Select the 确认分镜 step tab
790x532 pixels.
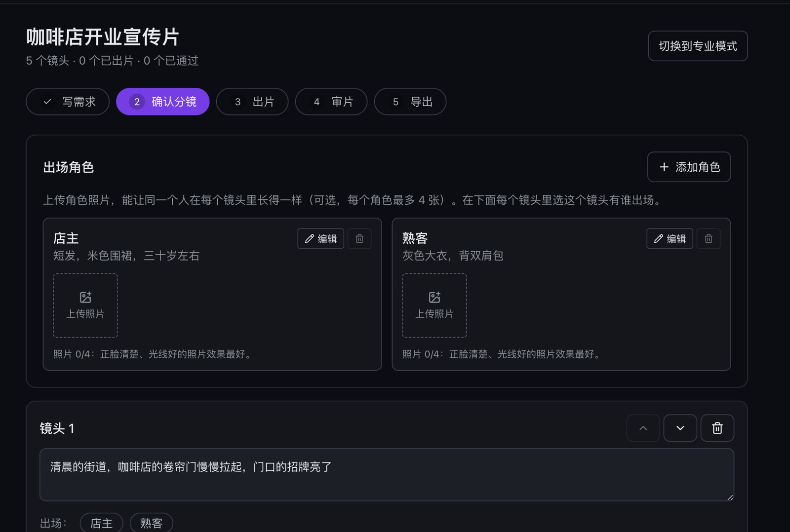pyautogui.click(x=163, y=102)
